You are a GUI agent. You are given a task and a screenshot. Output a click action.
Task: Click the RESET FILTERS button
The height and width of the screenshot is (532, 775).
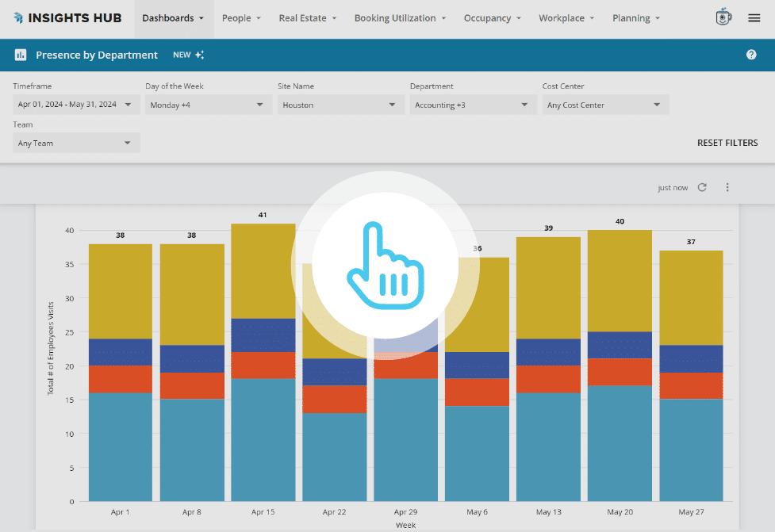point(727,144)
